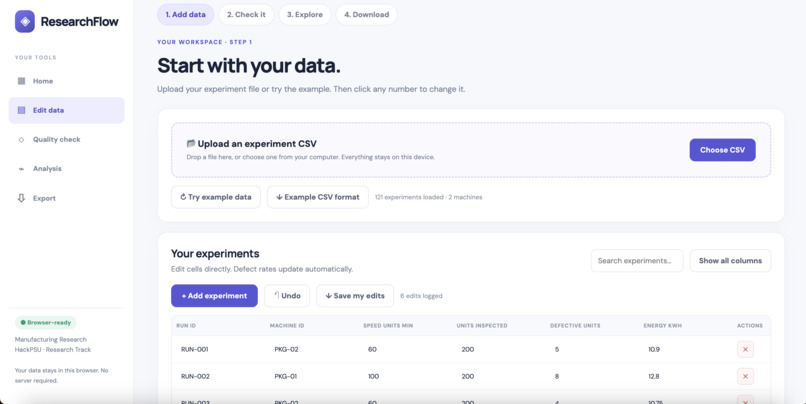Switch to the 4. Download step tab
Screen dimensions: 806x404
tap(367, 14)
